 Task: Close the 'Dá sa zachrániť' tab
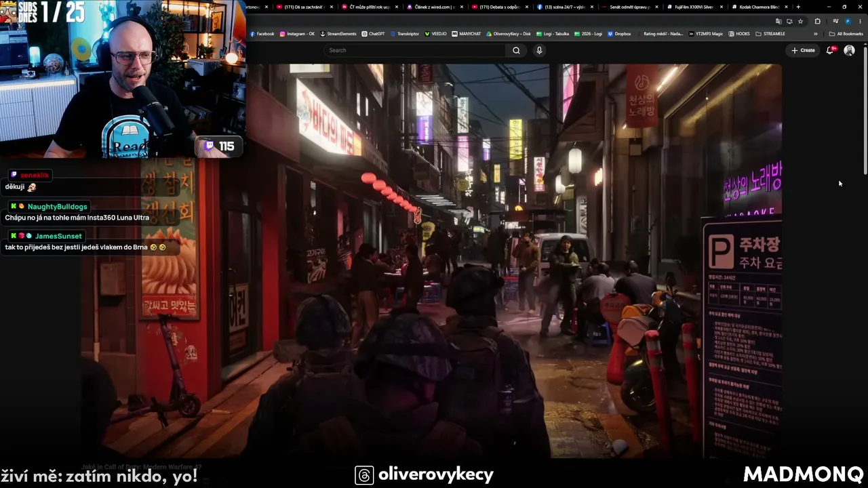331,7
